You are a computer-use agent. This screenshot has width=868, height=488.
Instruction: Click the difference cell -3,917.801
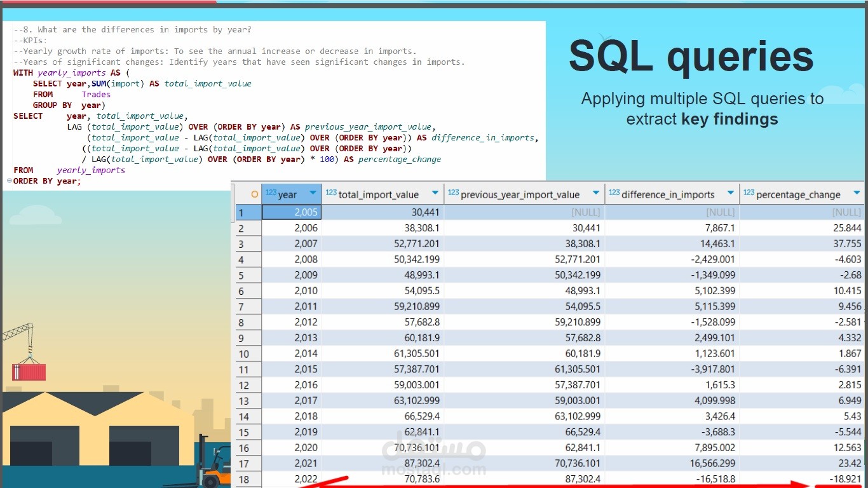pos(672,369)
